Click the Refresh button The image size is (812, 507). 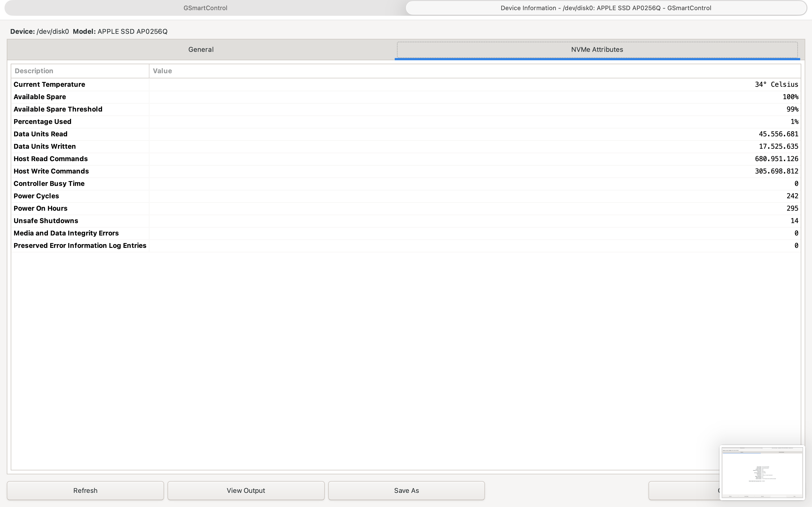pyautogui.click(x=85, y=491)
